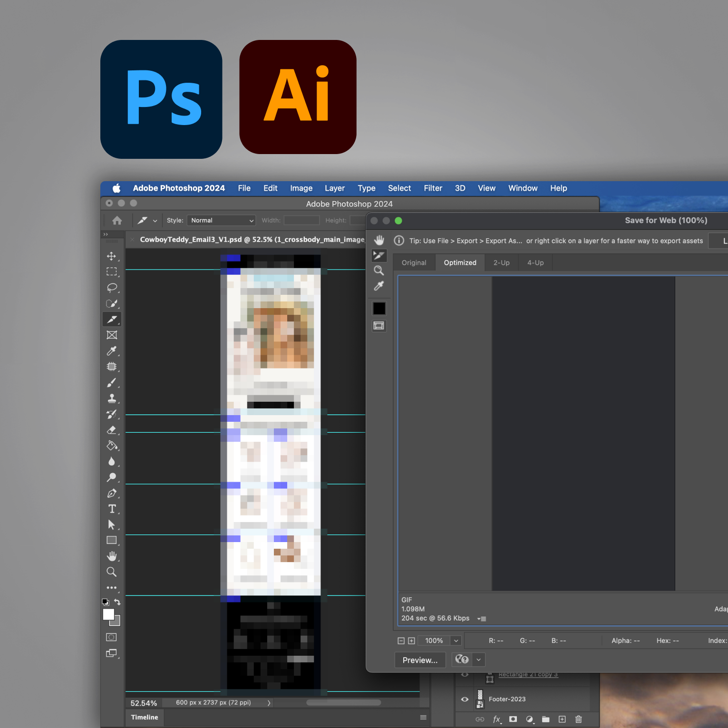Open the Style dropdown showing Normal
The width and height of the screenshot is (728, 728).
pyautogui.click(x=222, y=220)
